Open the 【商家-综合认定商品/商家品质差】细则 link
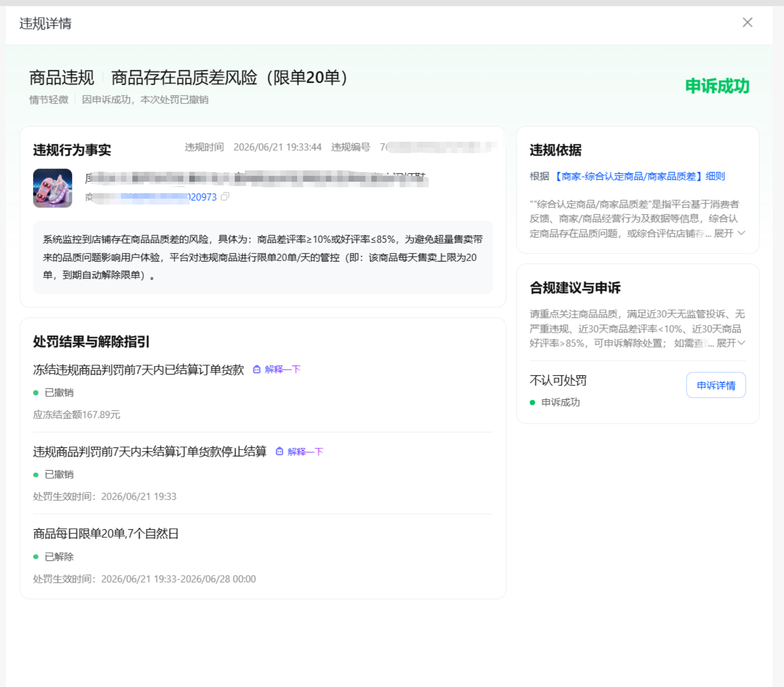Screen dimensions: 784x687 [x=639, y=176]
